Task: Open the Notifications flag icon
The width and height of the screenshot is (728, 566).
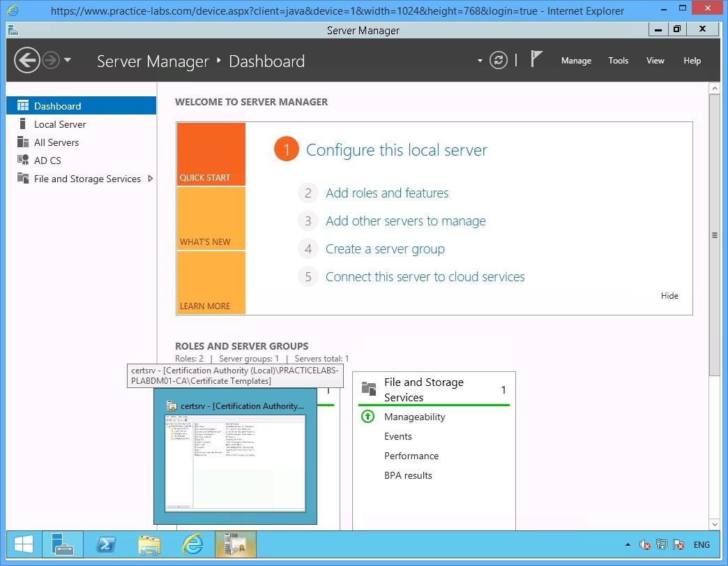Action: pos(536,59)
